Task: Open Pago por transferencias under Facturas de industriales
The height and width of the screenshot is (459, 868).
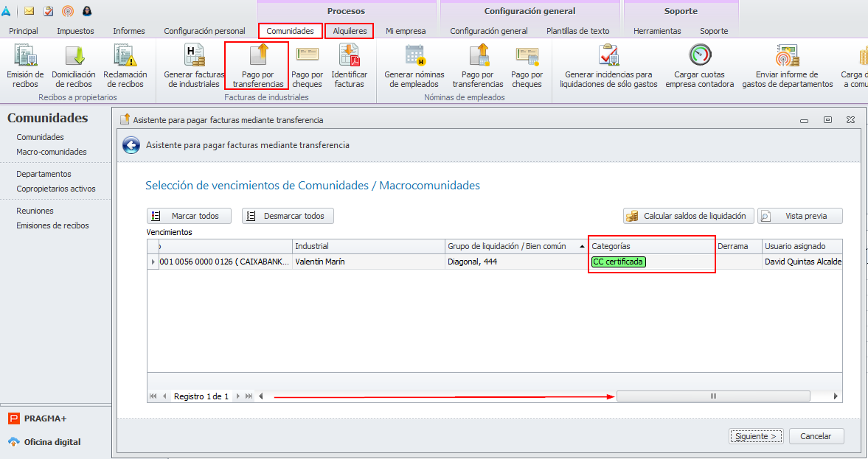Action: coord(257,66)
